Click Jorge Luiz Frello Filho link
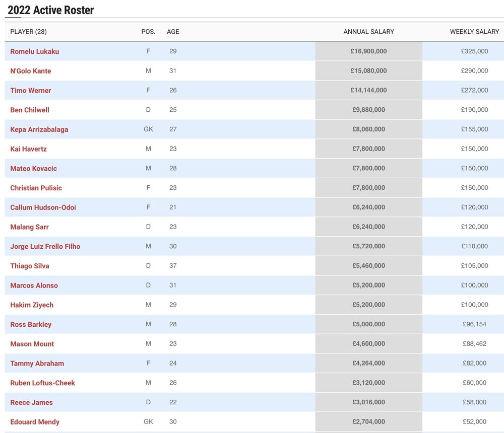The width and height of the screenshot is (504, 433). pyautogui.click(x=45, y=246)
